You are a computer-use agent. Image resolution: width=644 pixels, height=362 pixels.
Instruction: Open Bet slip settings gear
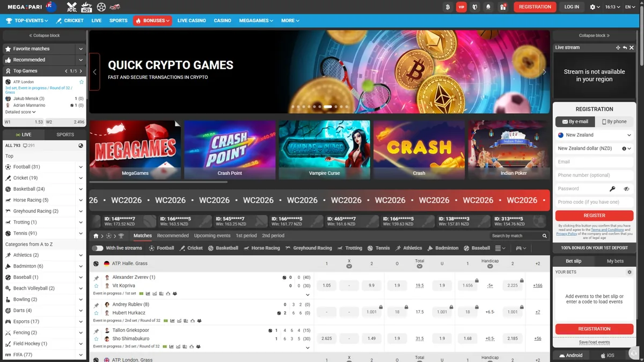pyautogui.click(x=630, y=272)
